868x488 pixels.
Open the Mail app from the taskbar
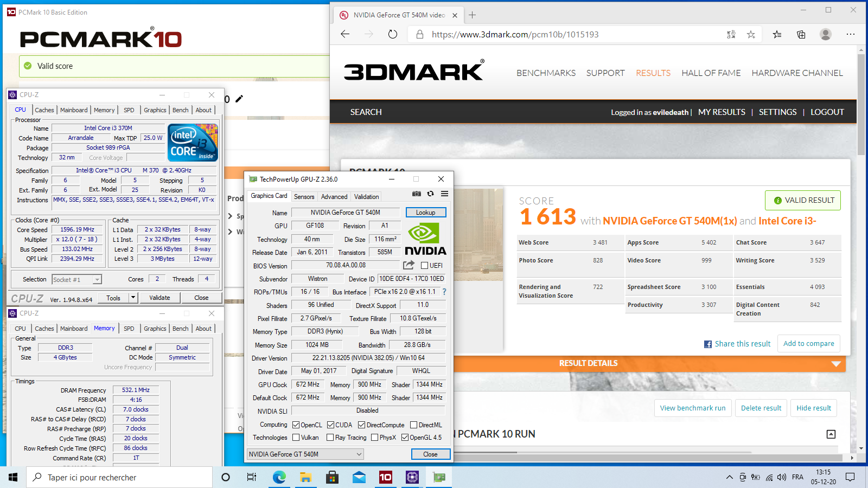click(x=359, y=477)
